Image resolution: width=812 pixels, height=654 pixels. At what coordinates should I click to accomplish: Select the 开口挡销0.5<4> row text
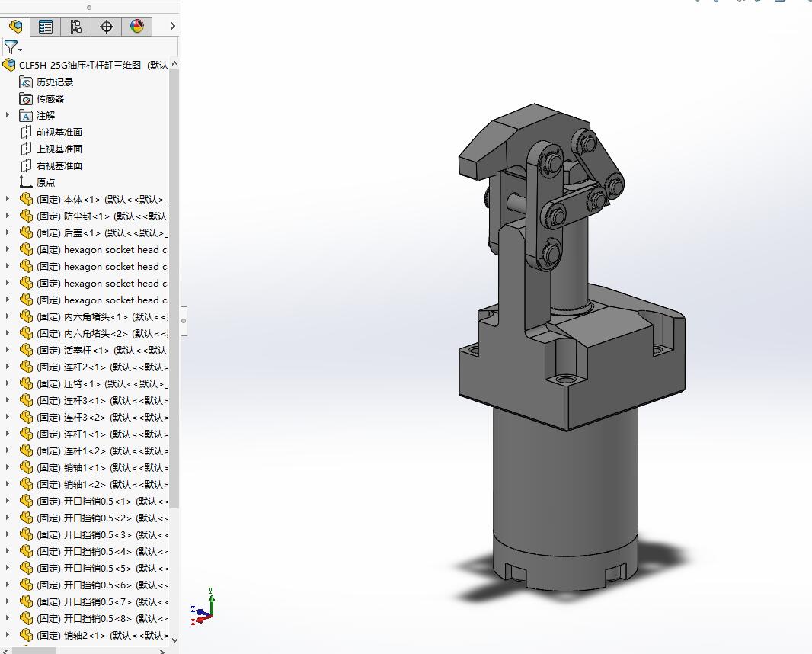102,551
